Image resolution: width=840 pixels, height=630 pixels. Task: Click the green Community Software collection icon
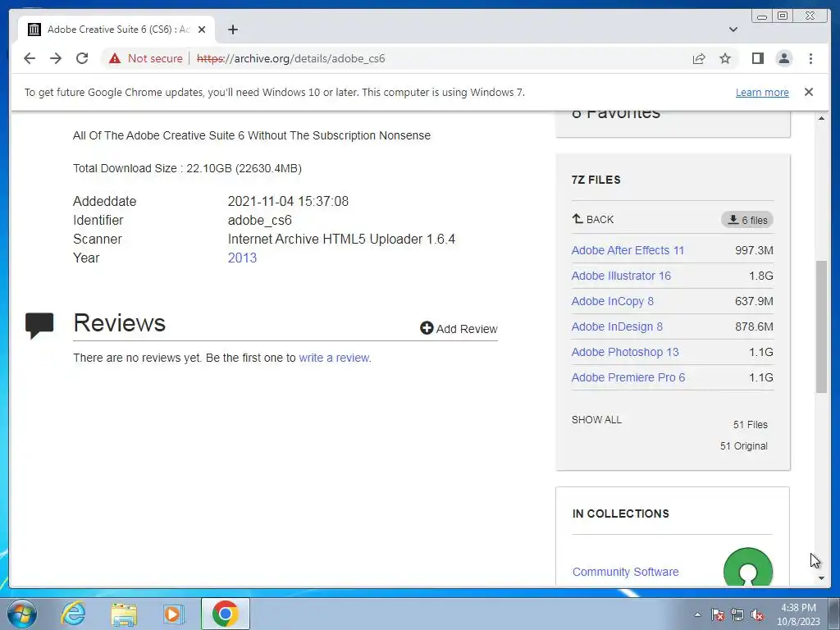[748, 567]
